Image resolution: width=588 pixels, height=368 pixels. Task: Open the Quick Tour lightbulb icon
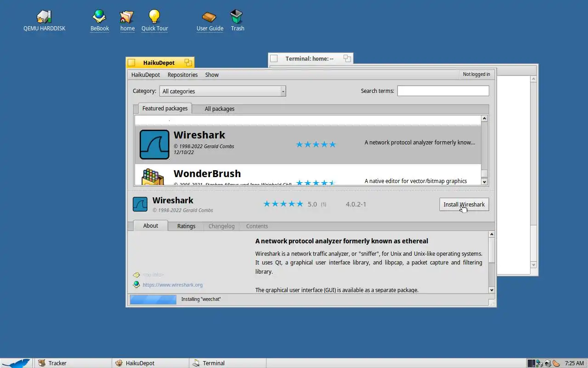pyautogui.click(x=154, y=17)
